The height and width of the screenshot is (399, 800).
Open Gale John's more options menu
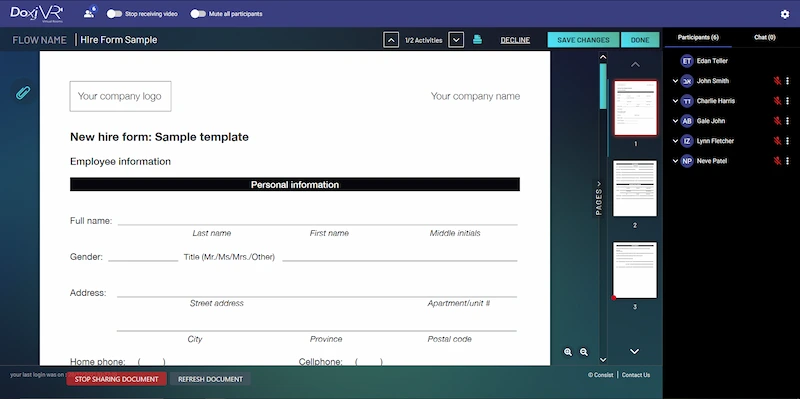[788, 121]
